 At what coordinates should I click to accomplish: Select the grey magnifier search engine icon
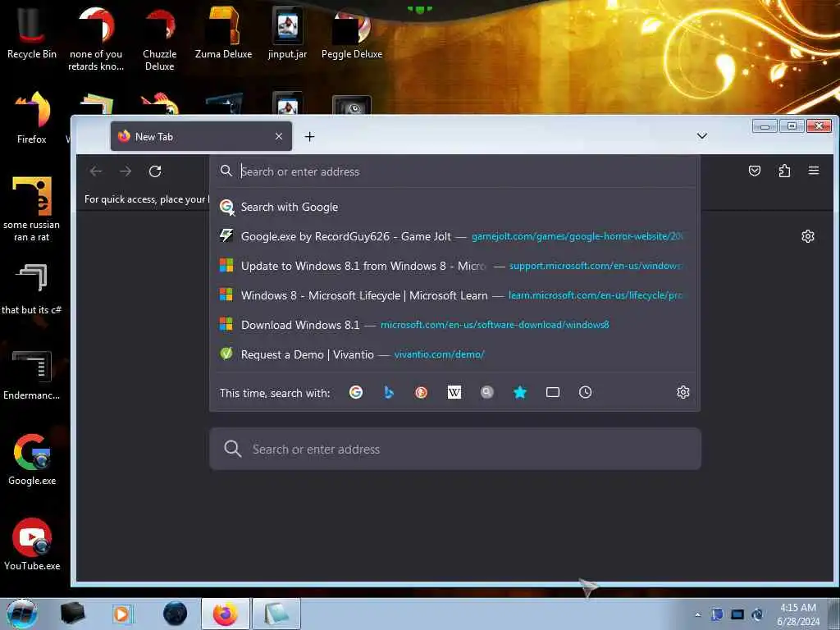coord(487,392)
